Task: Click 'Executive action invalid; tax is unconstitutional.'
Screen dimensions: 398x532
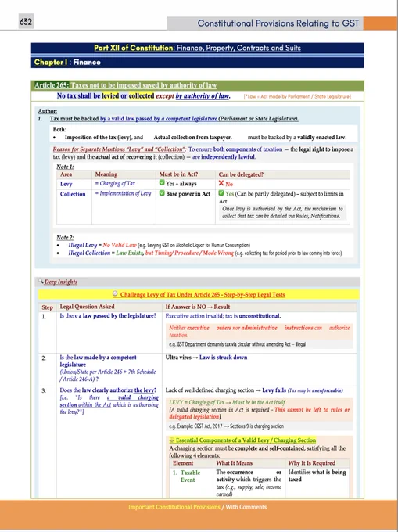Action: (x=223, y=316)
